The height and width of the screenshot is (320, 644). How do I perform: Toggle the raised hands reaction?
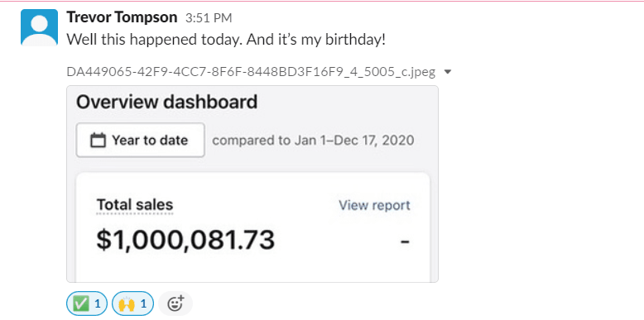tap(132, 303)
